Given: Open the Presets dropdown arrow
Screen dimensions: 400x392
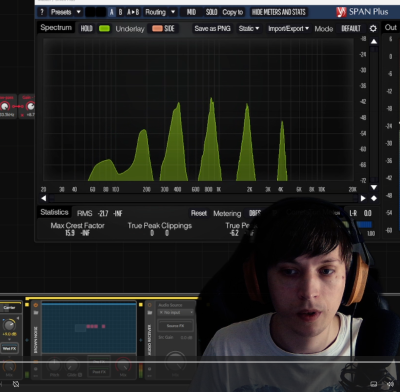Looking at the screenshot, I should pos(79,12).
